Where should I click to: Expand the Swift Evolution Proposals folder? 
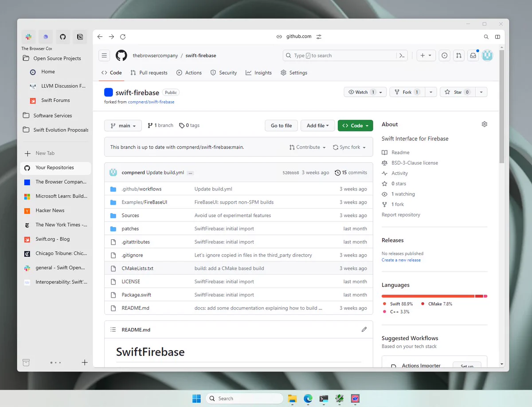(55, 130)
